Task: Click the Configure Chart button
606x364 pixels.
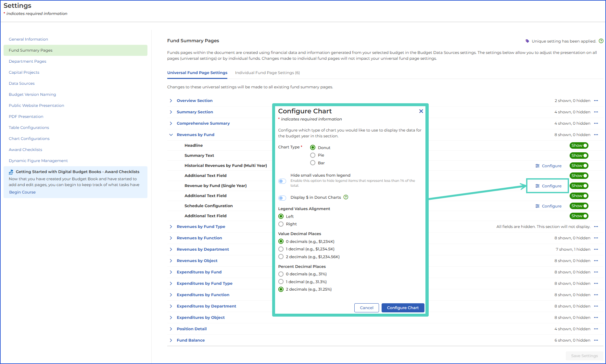Action: (403, 308)
